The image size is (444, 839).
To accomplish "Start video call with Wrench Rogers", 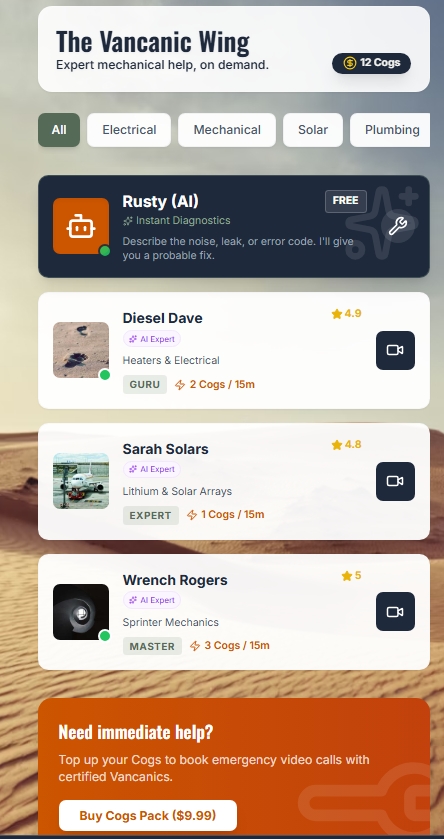I will coord(395,612).
